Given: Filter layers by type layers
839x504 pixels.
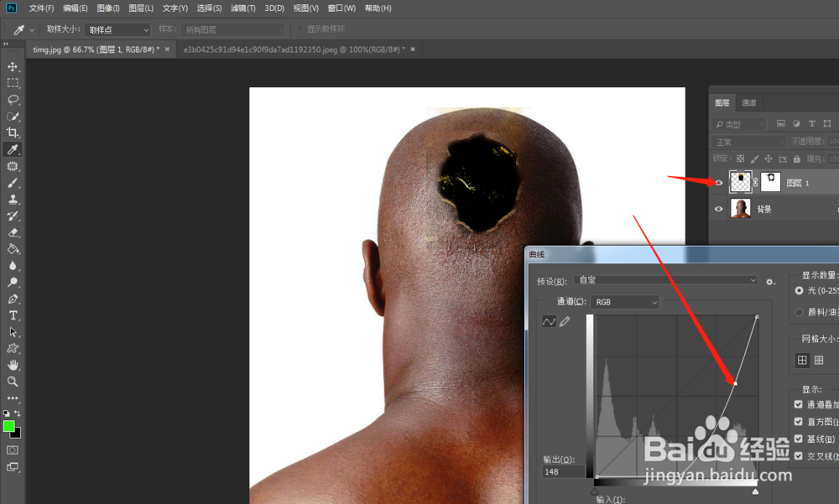Looking at the screenshot, I should [811, 123].
